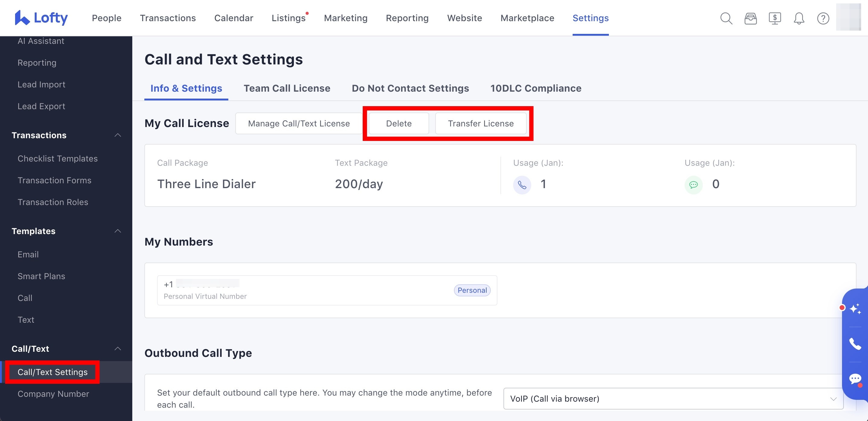Click the call usage phone icon

point(522,184)
